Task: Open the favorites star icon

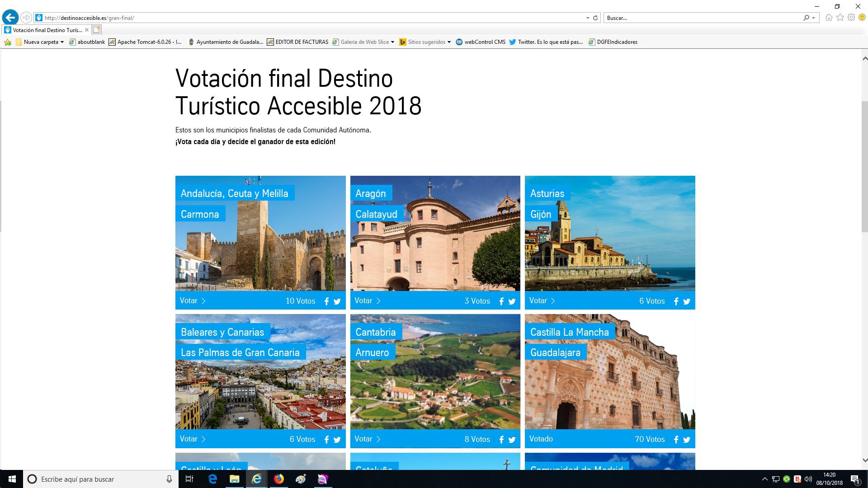Action: click(840, 18)
